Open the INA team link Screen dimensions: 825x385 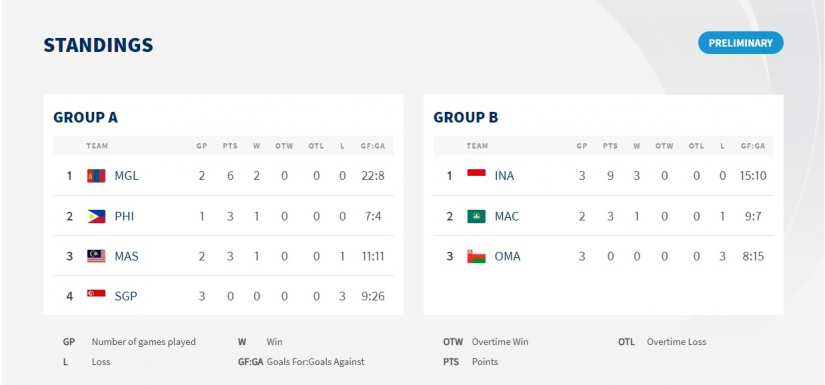click(504, 176)
